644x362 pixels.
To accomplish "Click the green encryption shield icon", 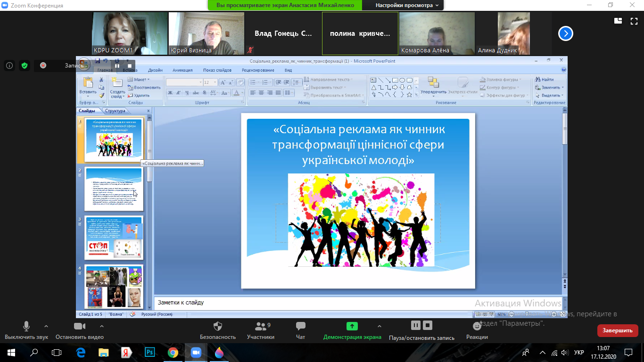I will pos(25,66).
